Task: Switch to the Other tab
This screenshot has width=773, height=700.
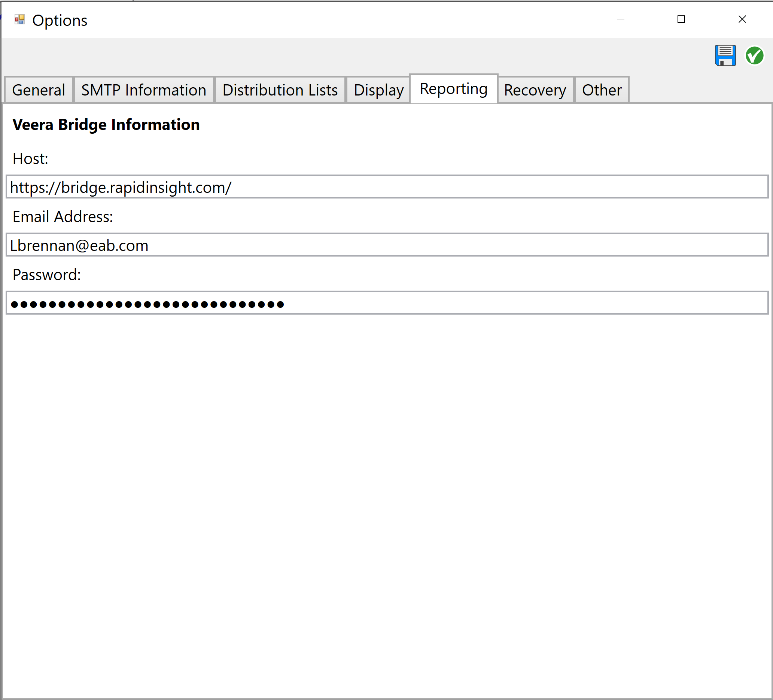Action: (601, 90)
